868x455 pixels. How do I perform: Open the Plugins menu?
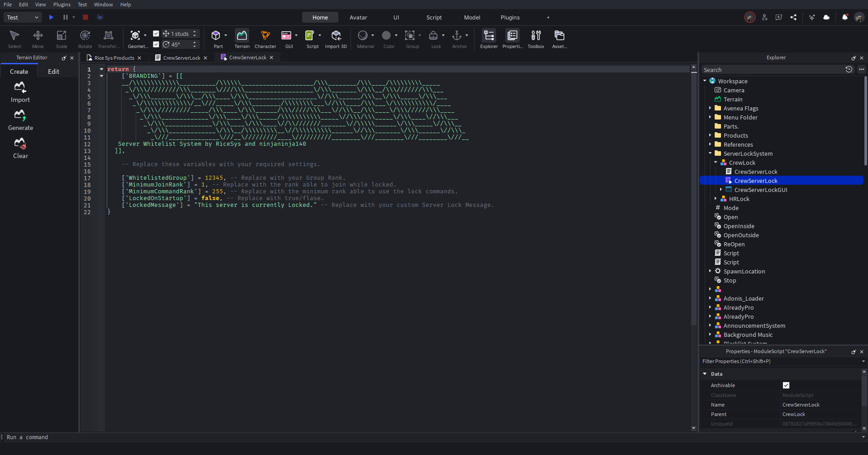pyautogui.click(x=62, y=5)
